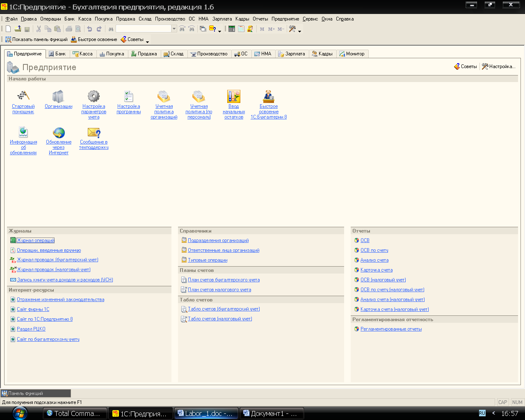The image size is (525, 420).
Task: Open the Зарплата menu
Action: coord(222,19)
